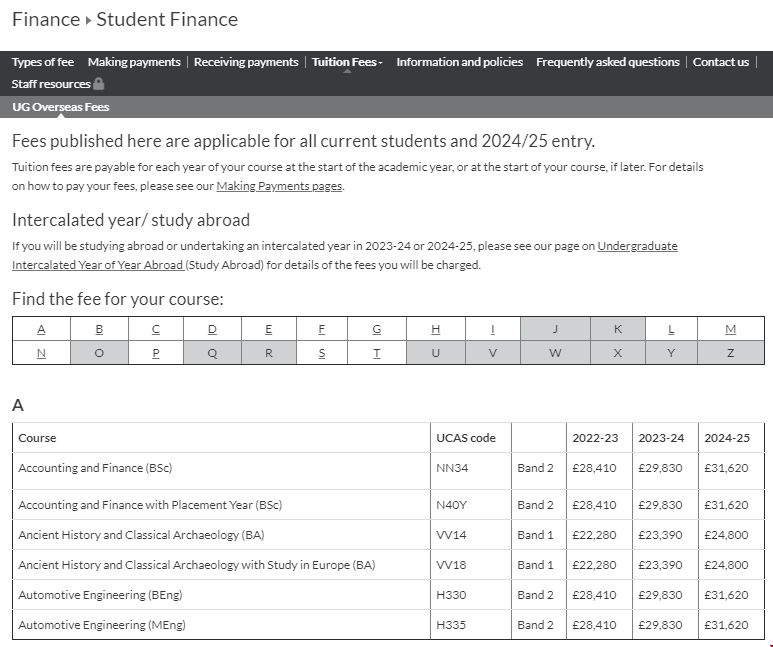
Task: Click the Student Finance breadcrumb
Action: click(167, 19)
